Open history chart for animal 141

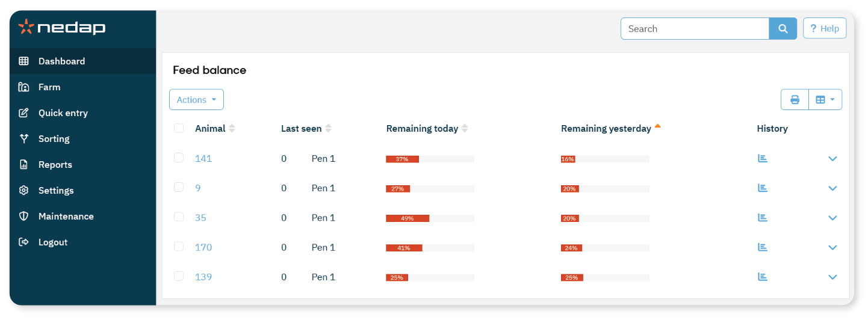[763, 159]
